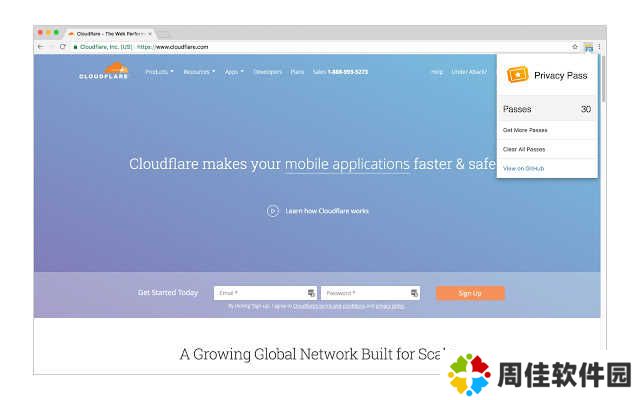
Task: Click the Passes count row
Action: (x=547, y=109)
